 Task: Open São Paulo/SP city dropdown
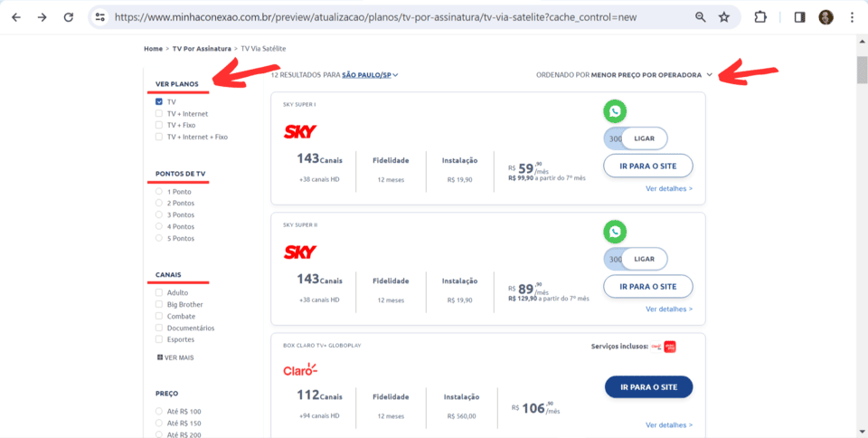pyautogui.click(x=371, y=75)
